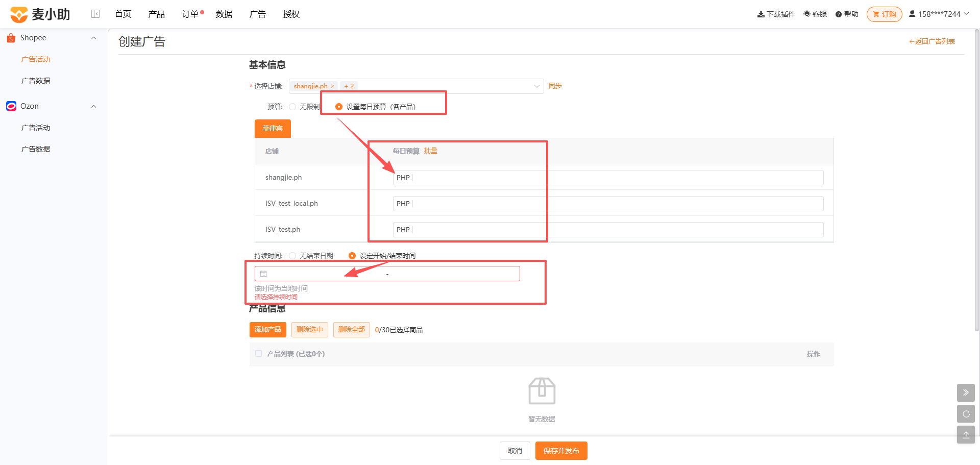
Task: Click the user account icon
Action: 912,14
